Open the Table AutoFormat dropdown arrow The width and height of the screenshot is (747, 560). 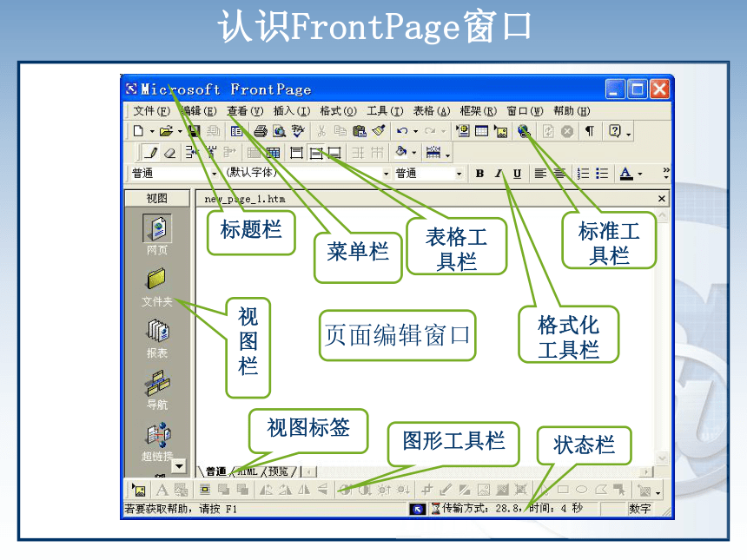tap(447, 155)
